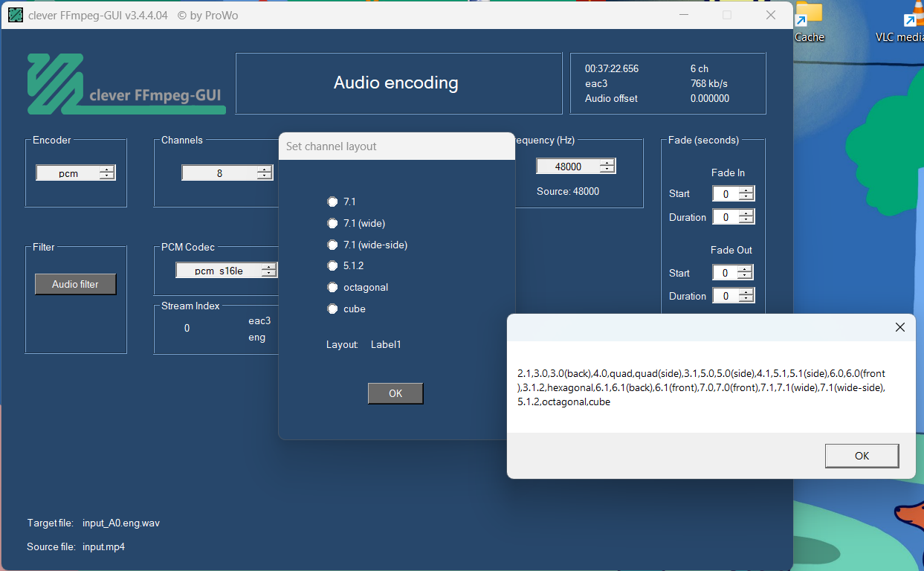Close the channel layouts message box
Screen dimensions: 924x571
tap(899, 327)
